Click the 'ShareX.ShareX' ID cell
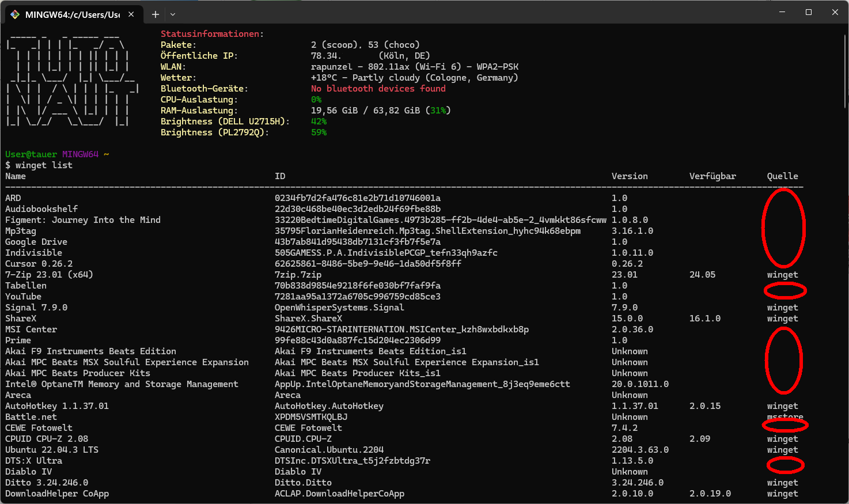The width and height of the screenshot is (849, 504). [308, 319]
